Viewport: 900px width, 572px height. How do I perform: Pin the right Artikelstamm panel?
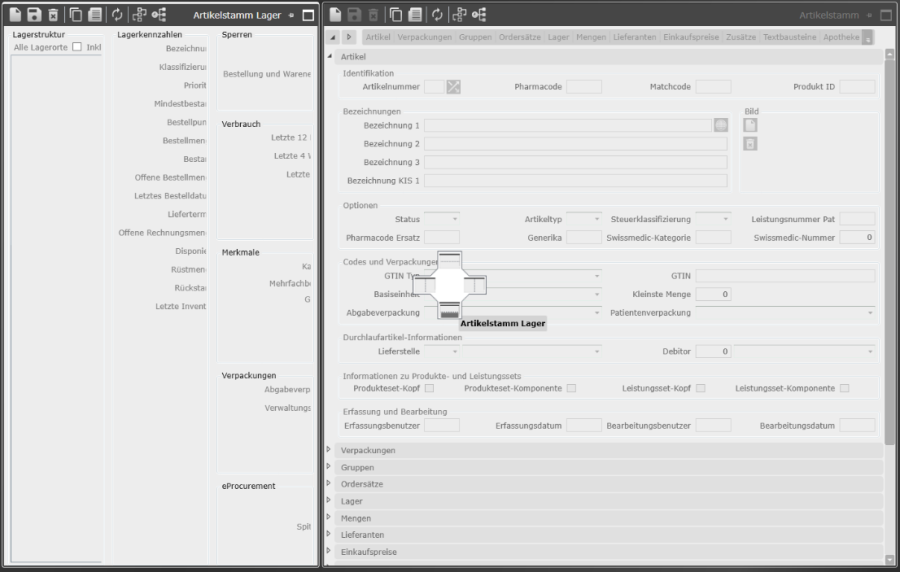870,15
